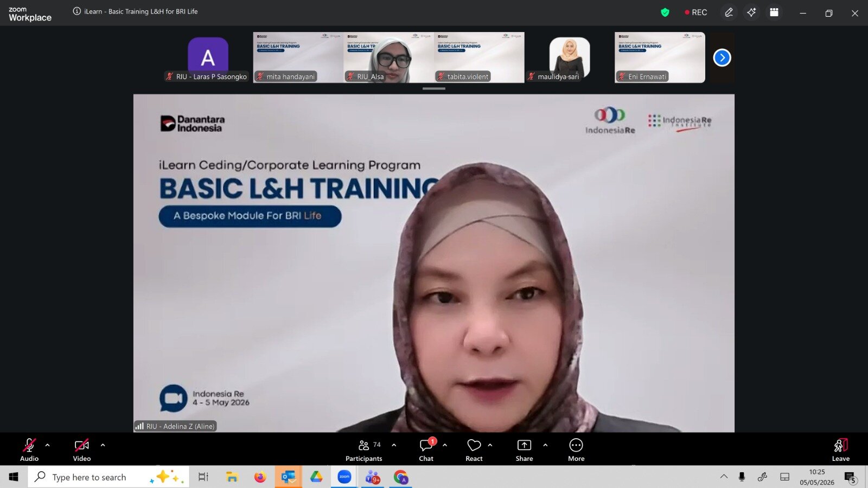Start camera with the Video button
Viewport: 868px width, 488px height.
(82, 450)
